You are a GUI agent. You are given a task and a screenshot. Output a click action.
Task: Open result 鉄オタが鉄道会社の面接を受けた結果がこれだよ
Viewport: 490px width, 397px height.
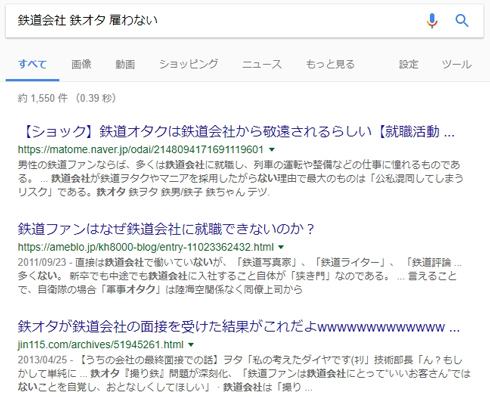(239, 327)
